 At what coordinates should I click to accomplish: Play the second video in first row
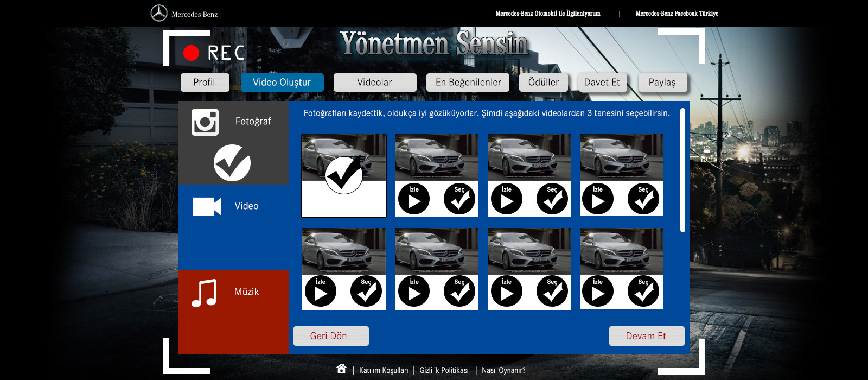click(414, 199)
